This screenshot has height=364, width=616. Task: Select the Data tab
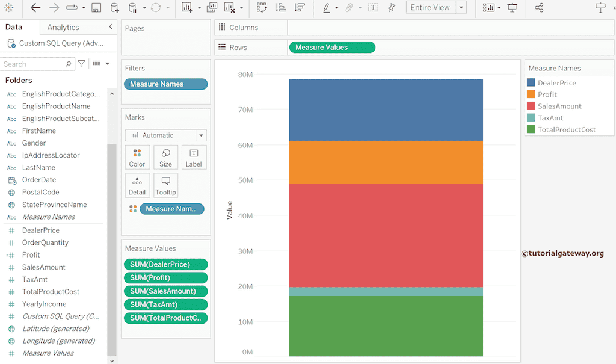click(14, 27)
